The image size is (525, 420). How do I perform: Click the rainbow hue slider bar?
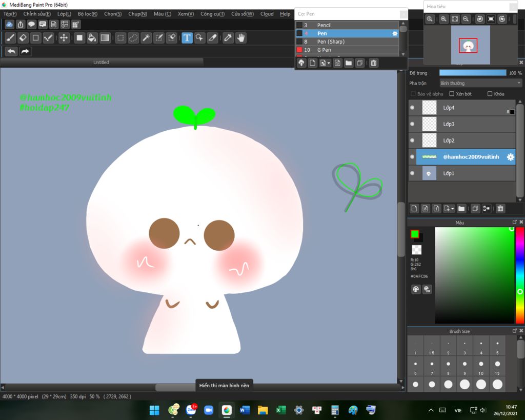click(x=520, y=275)
